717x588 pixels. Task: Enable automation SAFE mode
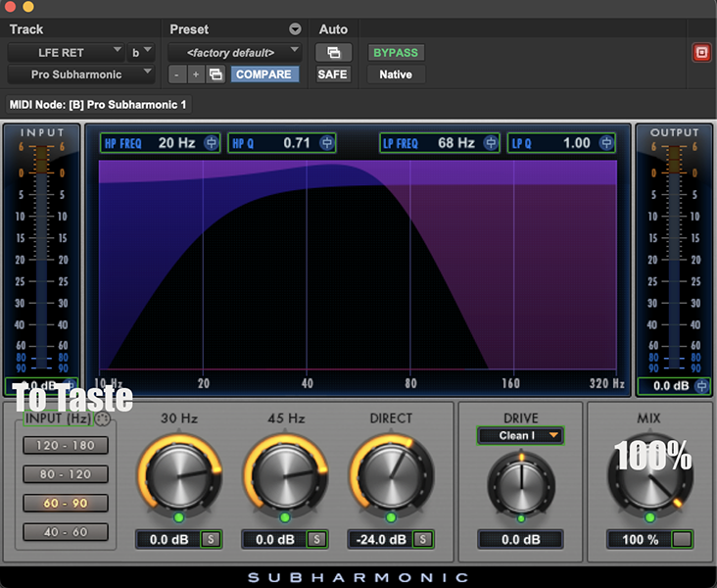click(x=332, y=74)
